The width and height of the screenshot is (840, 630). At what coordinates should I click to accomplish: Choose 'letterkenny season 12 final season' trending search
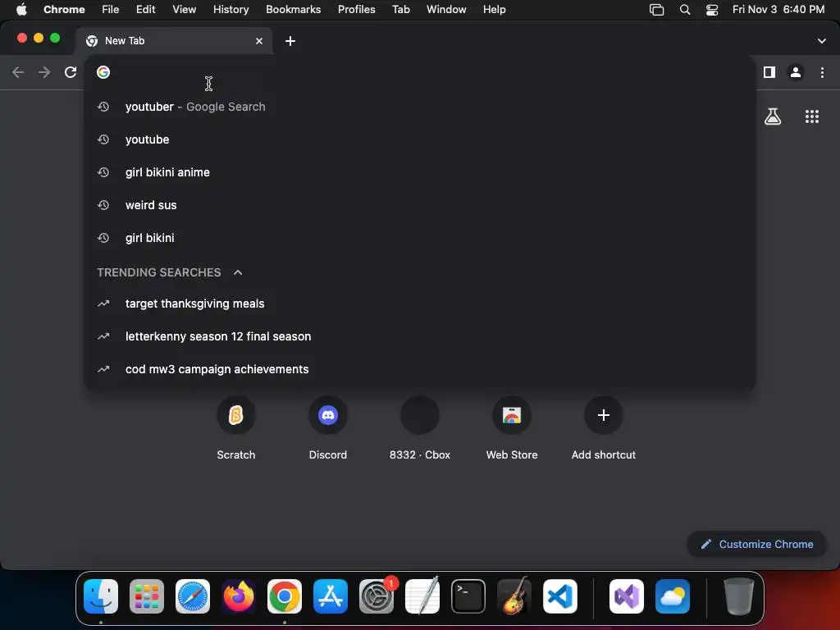420,336
